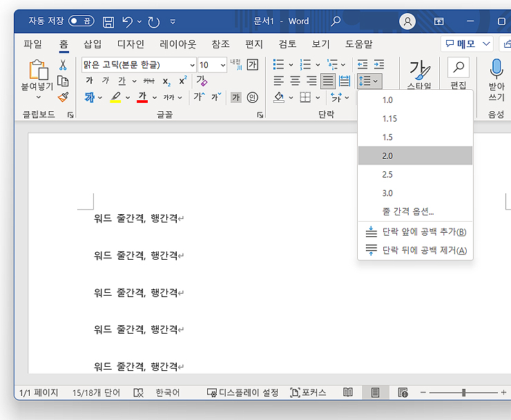Open the line spacing dropdown button
The height and width of the screenshot is (420, 511).
click(x=369, y=81)
